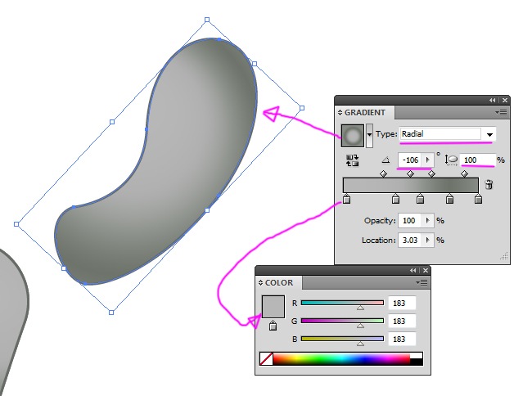This screenshot has width=532, height=396.
Task: Click the resize grip at the Gradient panel corner
Action: [x=504, y=257]
